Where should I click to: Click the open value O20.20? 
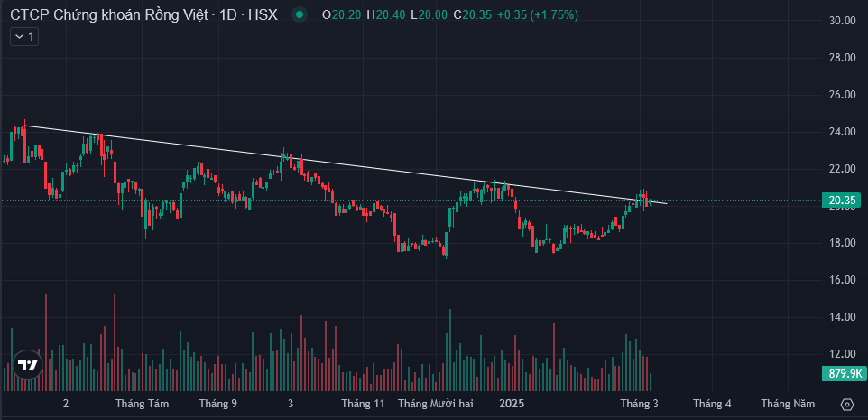pyautogui.click(x=343, y=15)
